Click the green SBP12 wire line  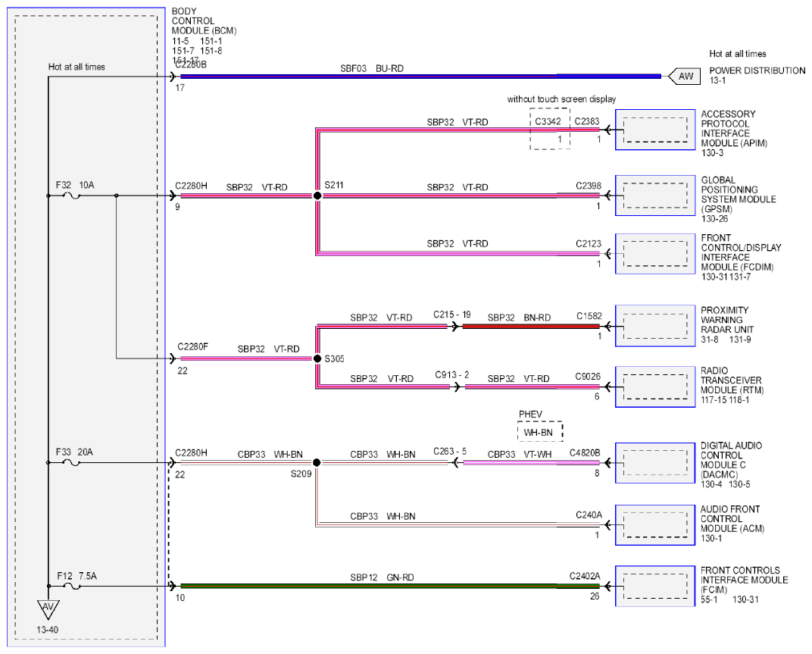click(x=389, y=586)
